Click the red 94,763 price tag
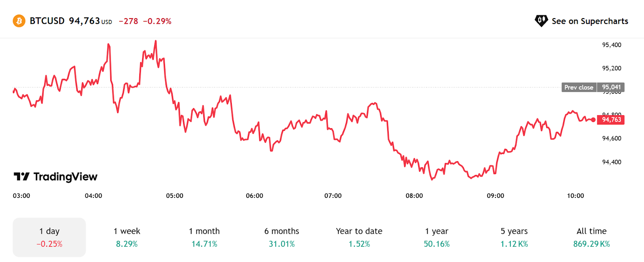Screen dimensions: 644x262 coord(611,120)
